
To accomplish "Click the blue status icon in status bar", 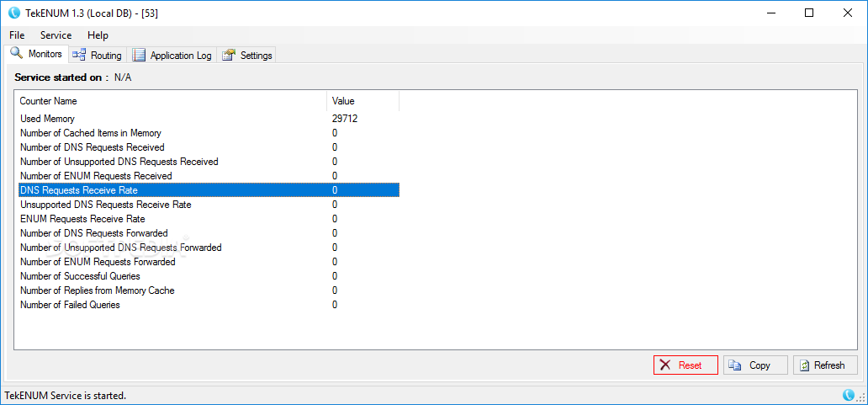I will [848, 395].
